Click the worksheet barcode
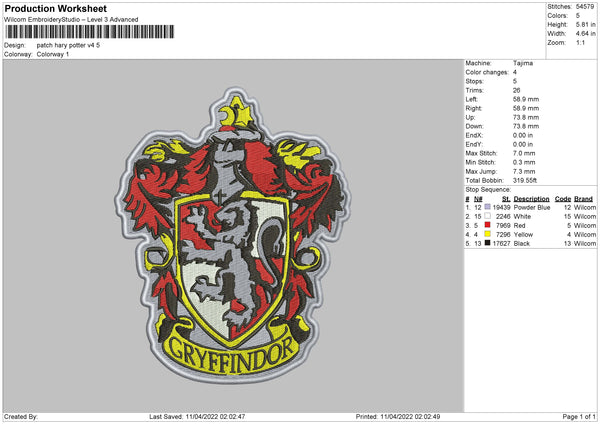 (90, 32)
